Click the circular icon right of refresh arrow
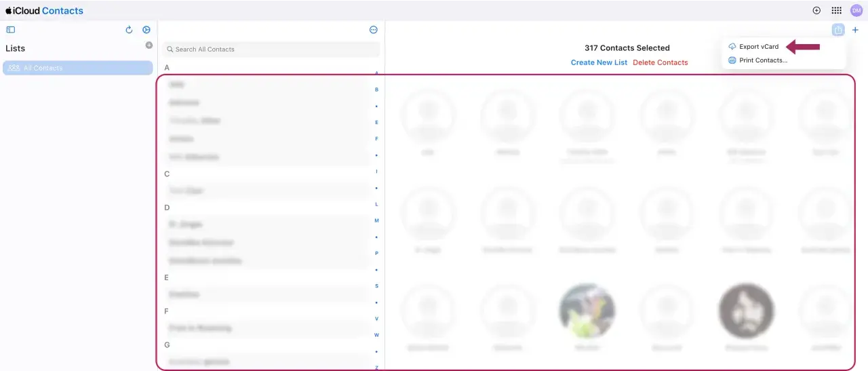868x371 pixels. tap(146, 30)
